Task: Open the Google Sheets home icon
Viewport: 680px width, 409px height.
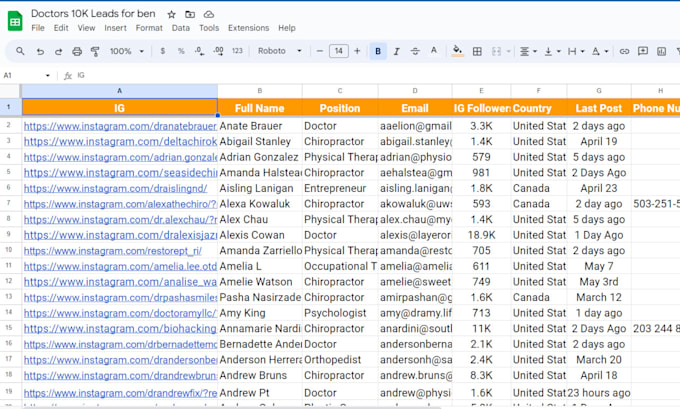Action: 15,21
